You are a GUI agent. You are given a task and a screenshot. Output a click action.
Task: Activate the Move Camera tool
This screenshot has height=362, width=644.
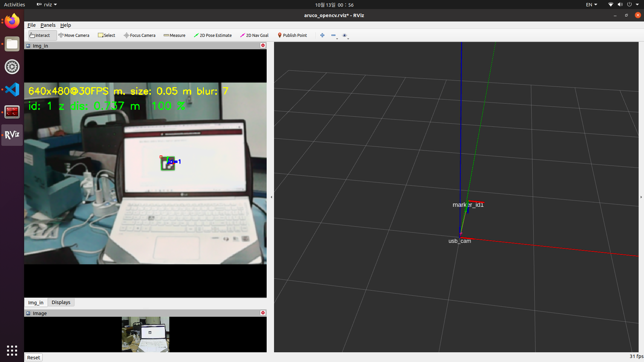coord(74,35)
